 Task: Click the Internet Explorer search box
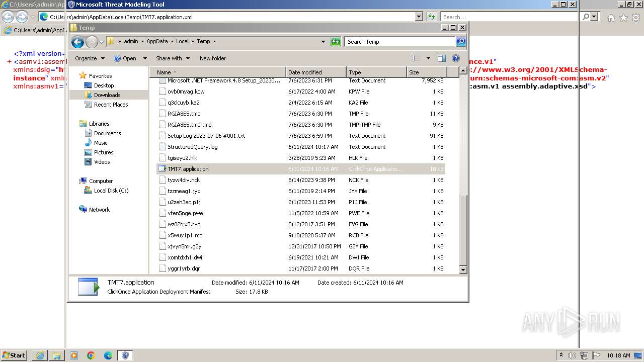[510, 17]
